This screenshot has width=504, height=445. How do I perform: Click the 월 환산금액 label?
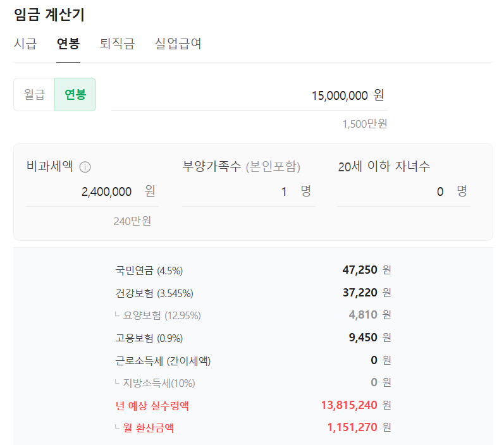pos(149,428)
